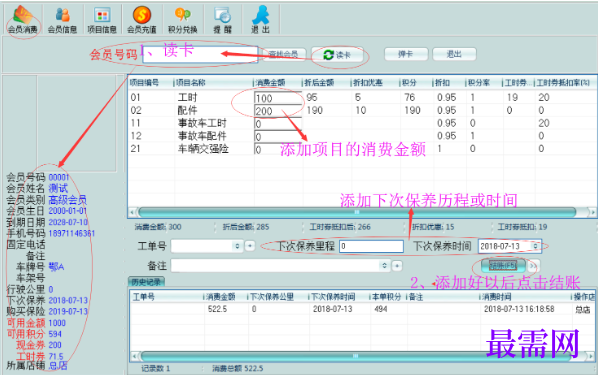Screen dimensions: 598x375
Task: Click the 折后金额 column header
Action: pos(326,83)
